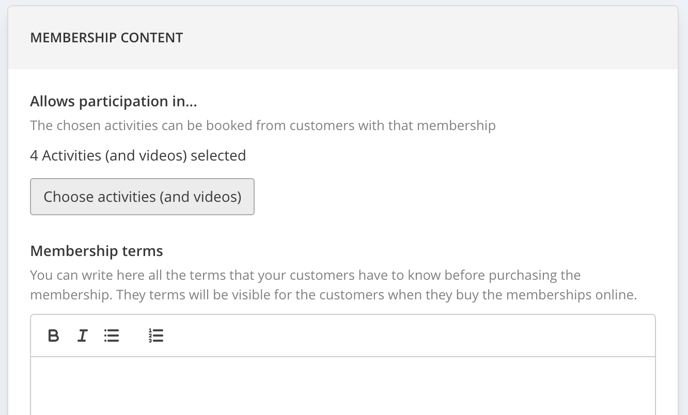
Task: Click the chosen activities description text
Action: coord(263,125)
